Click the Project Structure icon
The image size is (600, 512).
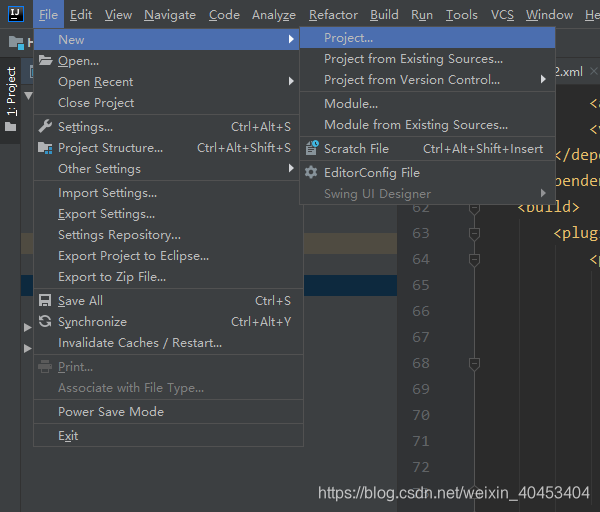[45, 148]
